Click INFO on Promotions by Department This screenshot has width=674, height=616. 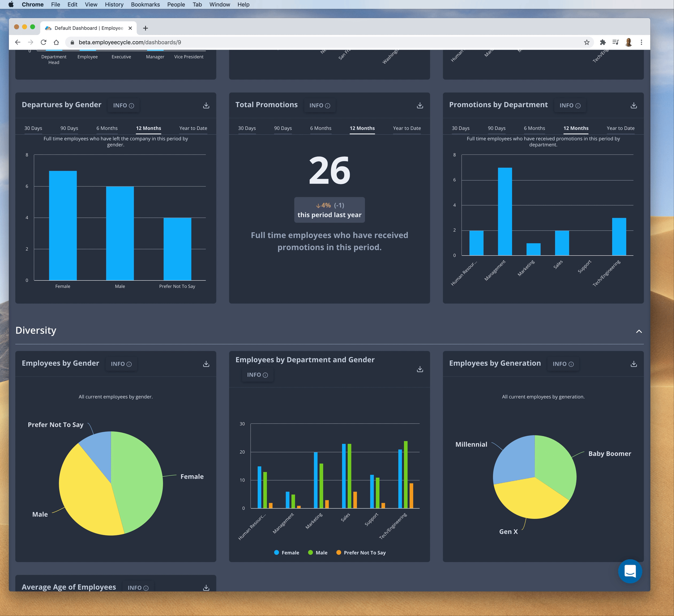pyautogui.click(x=570, y=105)
